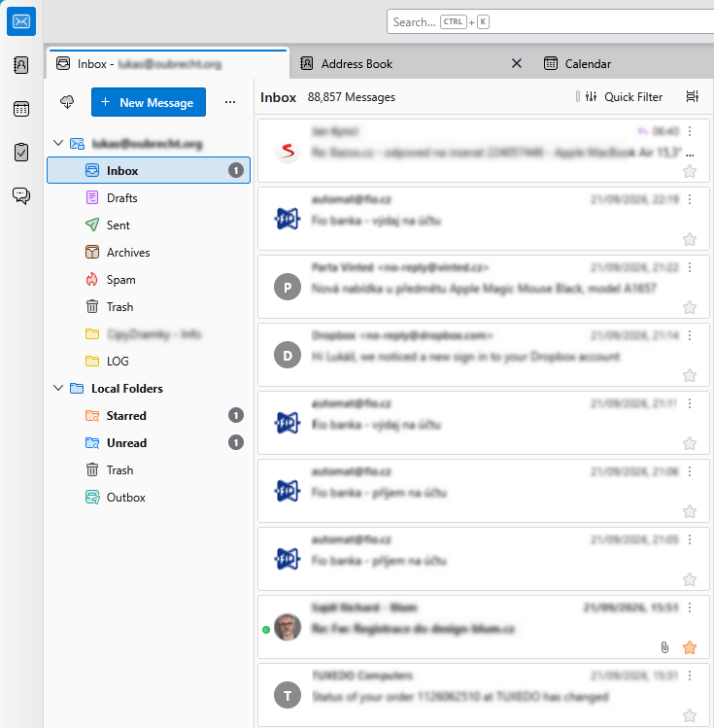Click the account Trash folder icon

92,307
